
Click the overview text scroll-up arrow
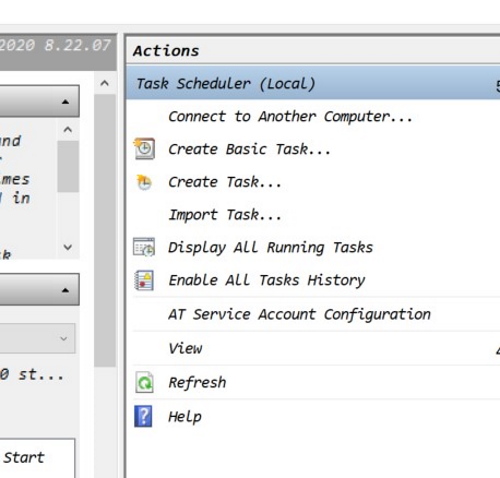click(x=68, y=129)
